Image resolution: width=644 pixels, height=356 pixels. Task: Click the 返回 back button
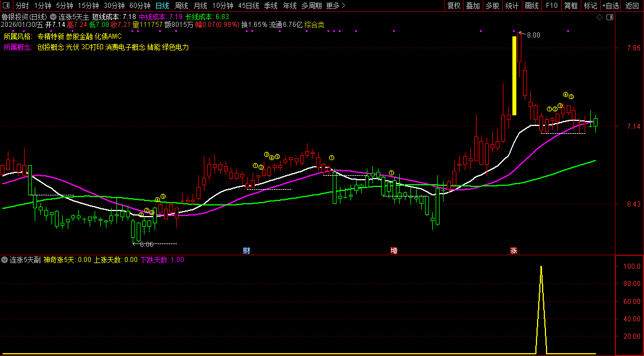pyautogui.click(x=632, y=6)
